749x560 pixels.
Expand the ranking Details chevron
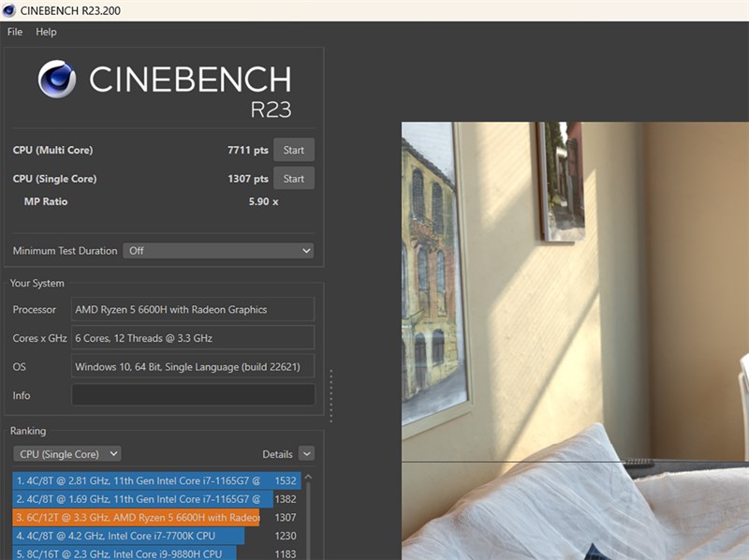307,453
